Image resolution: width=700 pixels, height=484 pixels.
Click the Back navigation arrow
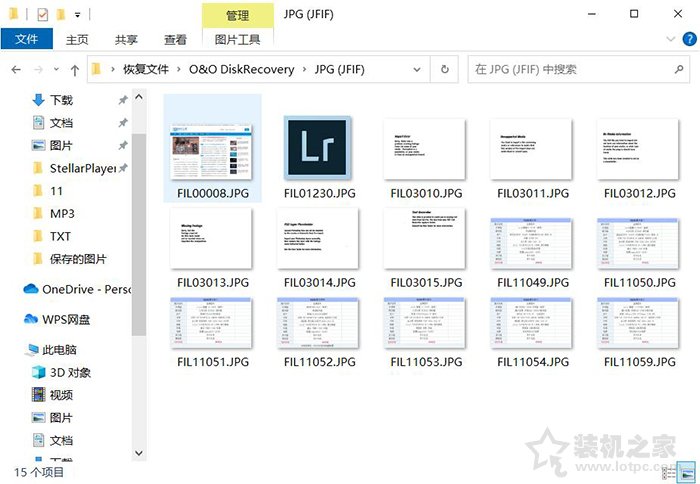click(x=16, y=70)
